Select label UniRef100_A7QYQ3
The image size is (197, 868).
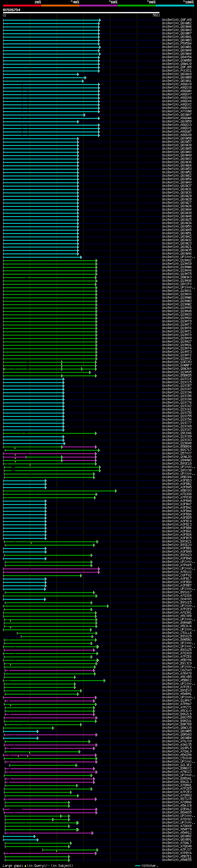click(x=177, y=819)
